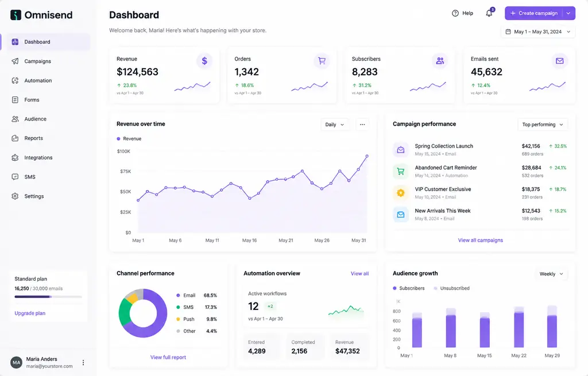Click the VIP Customer Exclusive badge icon
Screen dimensions: 588x376
tap(400, 193)
